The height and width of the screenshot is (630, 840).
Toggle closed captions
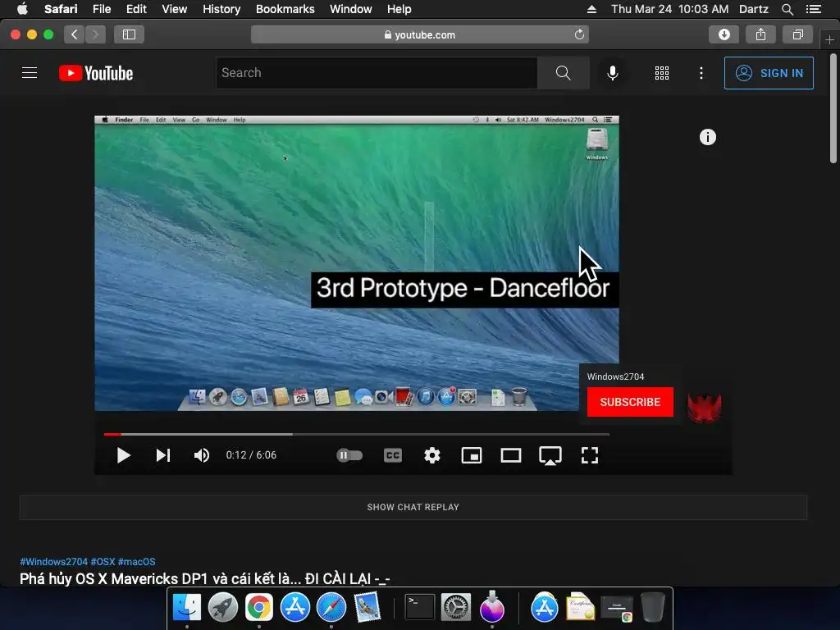pyautogui.click(x=393, y=455)
